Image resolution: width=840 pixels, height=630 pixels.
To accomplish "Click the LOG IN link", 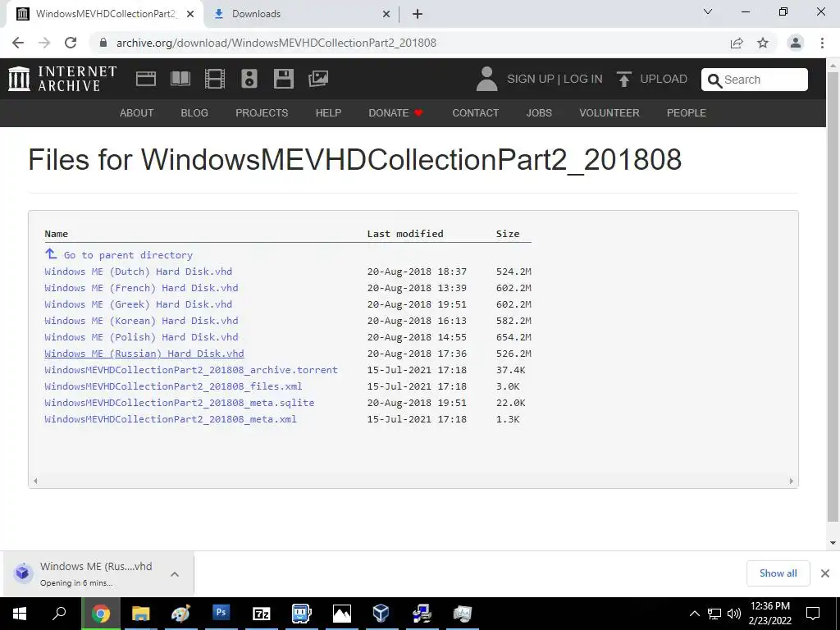I will coord(583,80).
